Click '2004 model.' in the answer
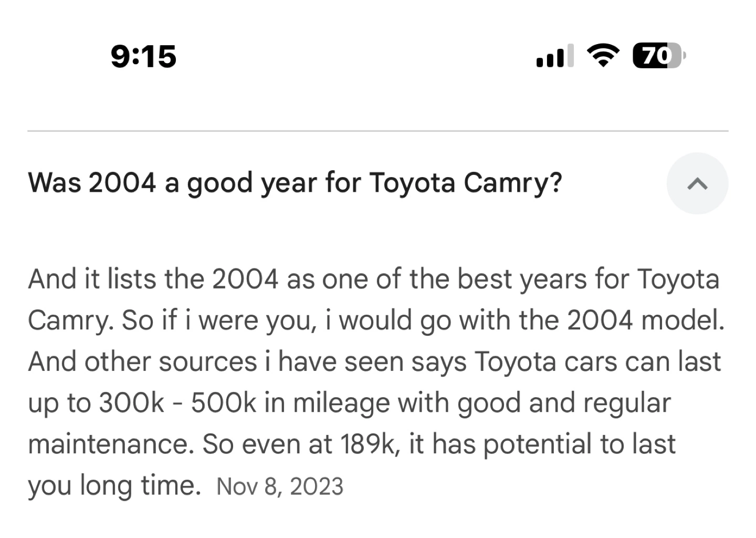Image resolution: width=756 pixels, height=538 pixels. (646, 320)
